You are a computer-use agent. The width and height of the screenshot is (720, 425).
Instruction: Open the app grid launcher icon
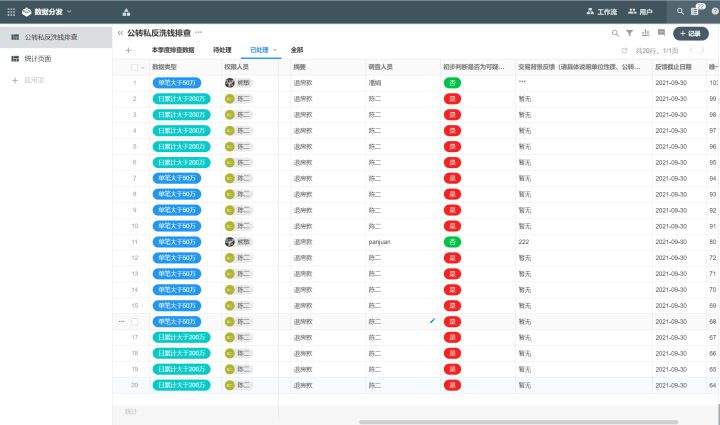12,12
